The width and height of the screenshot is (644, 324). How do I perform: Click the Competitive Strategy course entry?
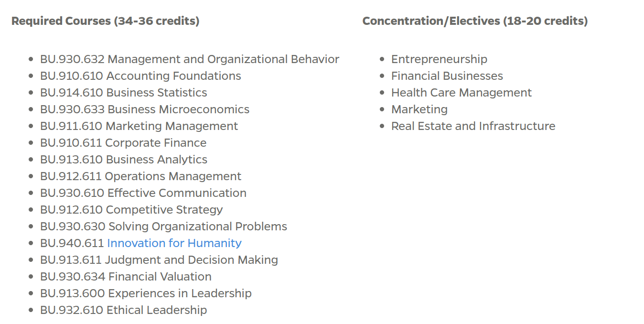tap(131, 210)
